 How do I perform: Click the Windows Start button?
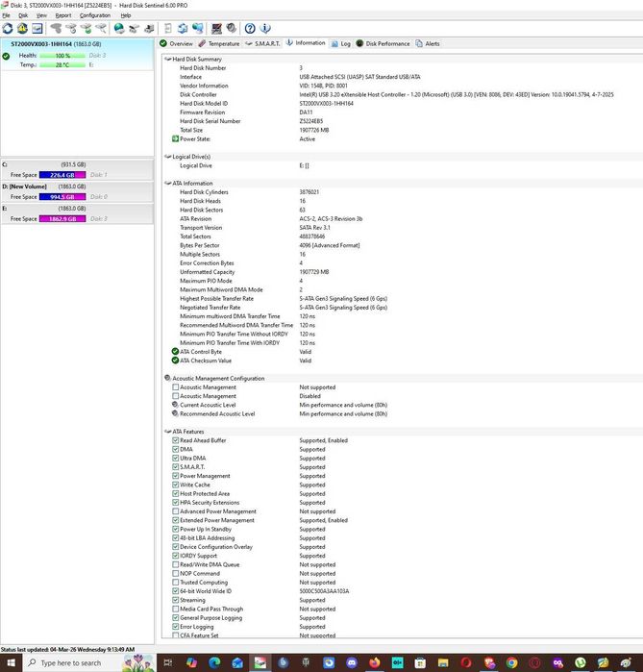pyautogui.click(x=12, y=663)
